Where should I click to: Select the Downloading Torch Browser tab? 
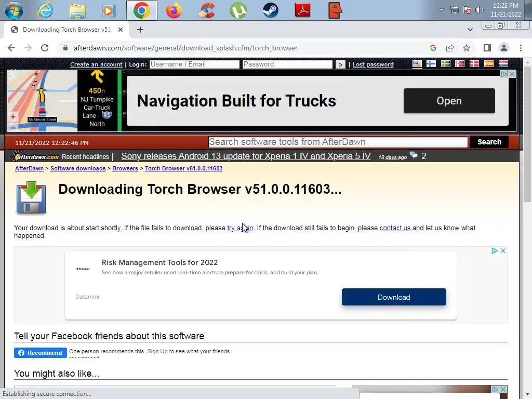[x=66, y=30]
